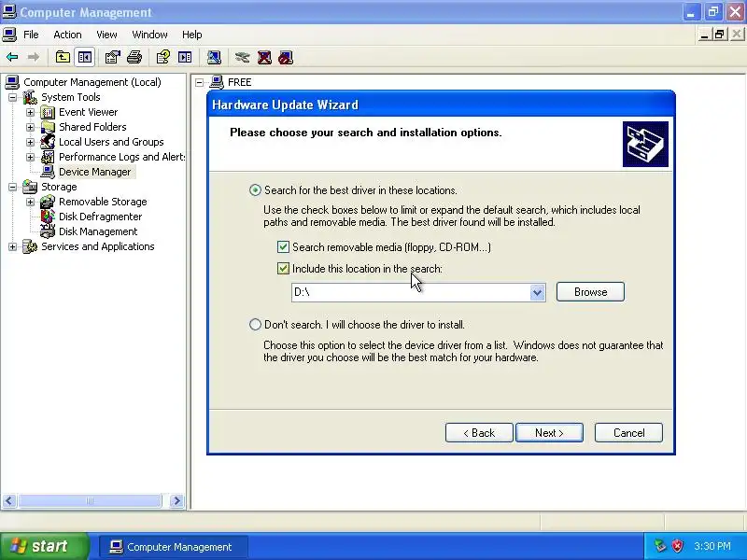Open the File menu
This screenshot has height=560, width=747.
click(31, 35)
